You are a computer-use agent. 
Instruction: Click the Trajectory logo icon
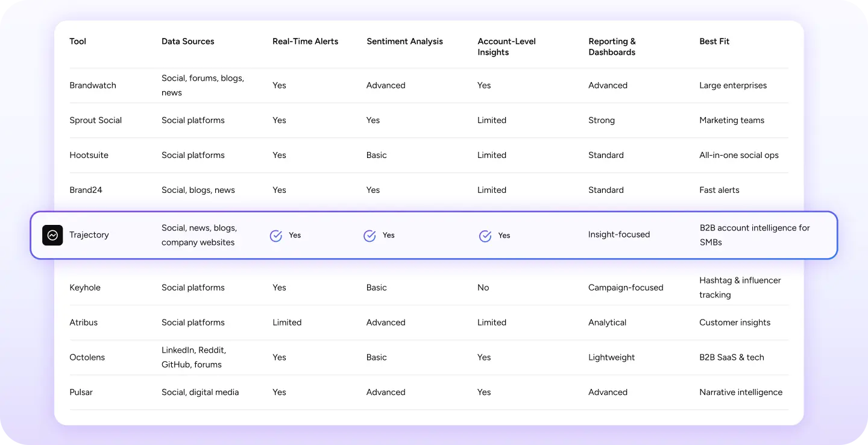[x=52, y=235]
